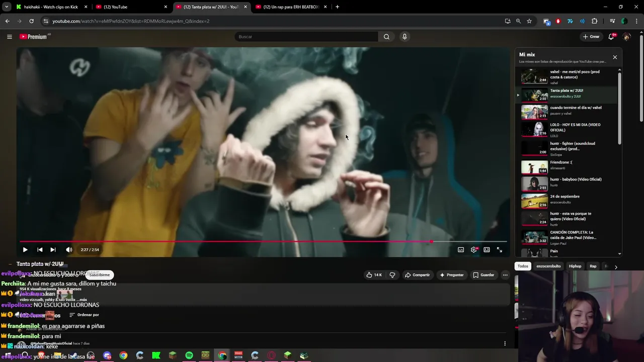Open the YouTube notifications bell
Viewport: 644px width, 362px height.
tap(611, 37)
